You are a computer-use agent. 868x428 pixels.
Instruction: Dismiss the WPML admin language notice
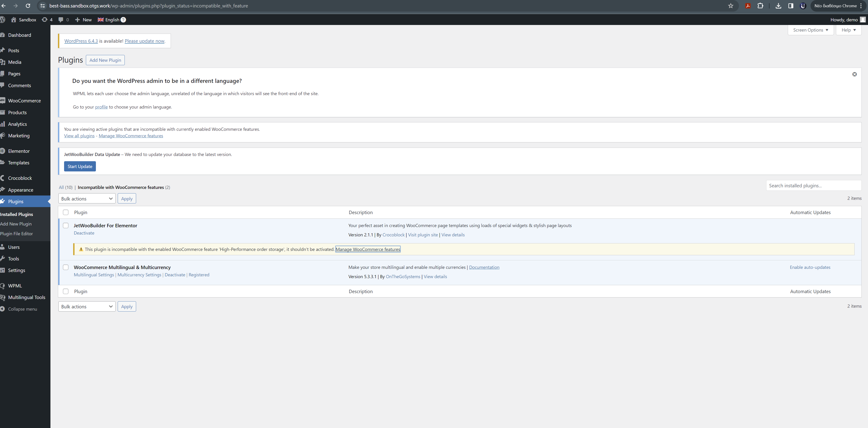[x=855, y=74]
